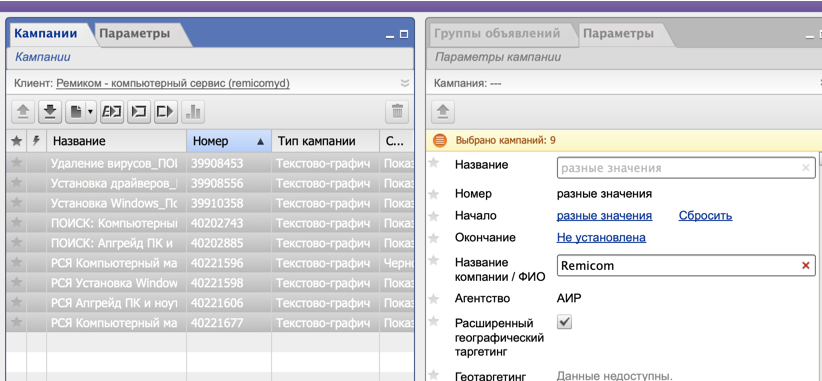Click the trash bin delete icon
The image size is (822, 381).
point(397,112)
